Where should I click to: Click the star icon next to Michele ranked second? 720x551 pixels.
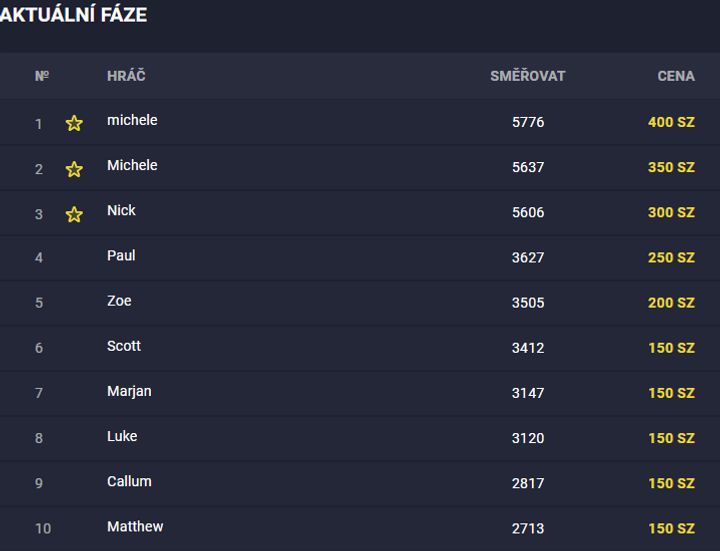[74, 169]
